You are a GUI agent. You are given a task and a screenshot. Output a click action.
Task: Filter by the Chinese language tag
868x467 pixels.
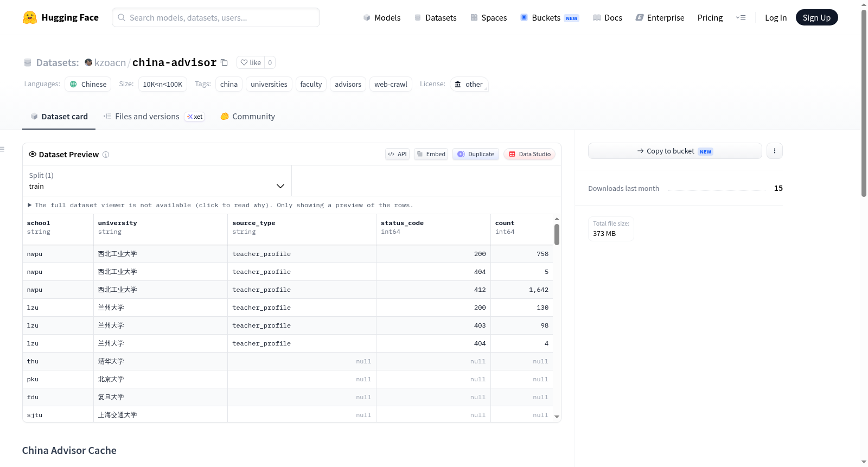click(x=88, y=84)
